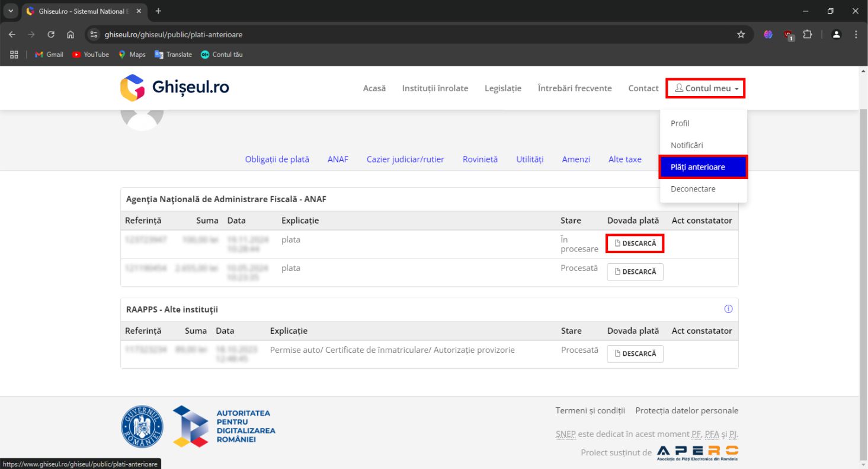This screenshot has height=469, width=868.
Task: Open the Chrome extensions puzzle icon
Action: [x=807, y=34]
